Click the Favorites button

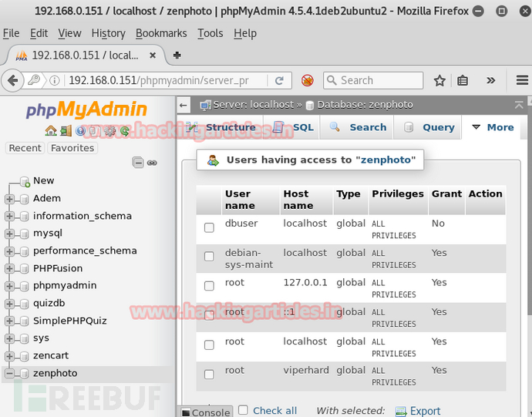point(72,148)
